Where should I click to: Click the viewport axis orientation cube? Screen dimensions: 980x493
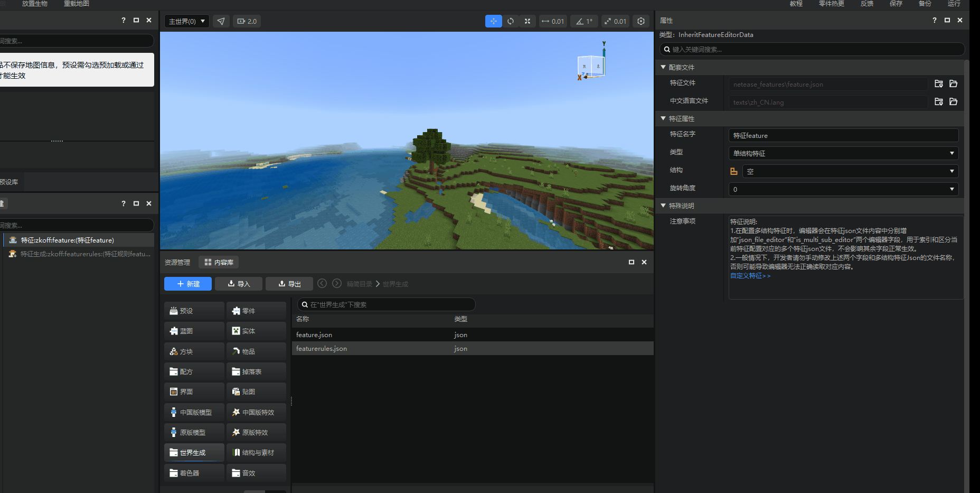pyautogui.click(x=591, y=66)
